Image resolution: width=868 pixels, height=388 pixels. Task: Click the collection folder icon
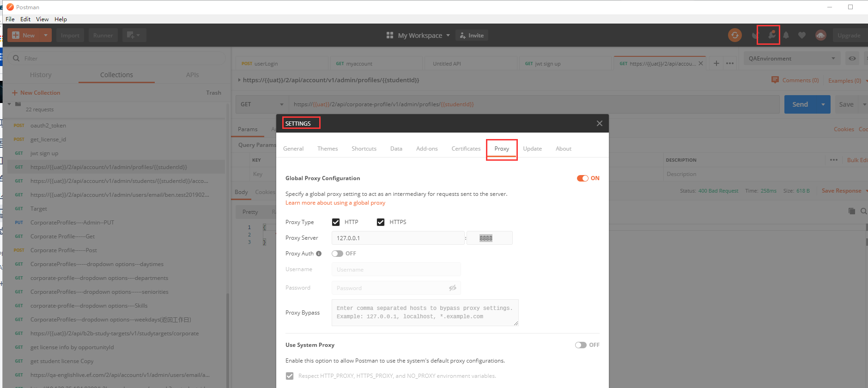18,104
